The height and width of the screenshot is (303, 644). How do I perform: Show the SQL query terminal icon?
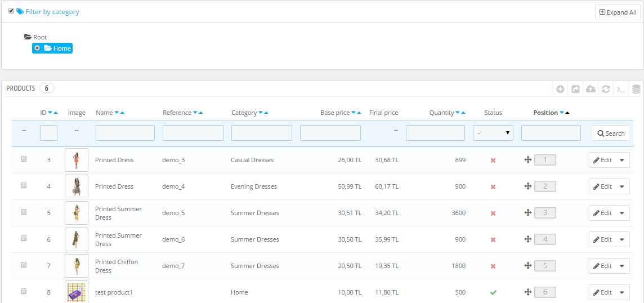pos(621,89)
